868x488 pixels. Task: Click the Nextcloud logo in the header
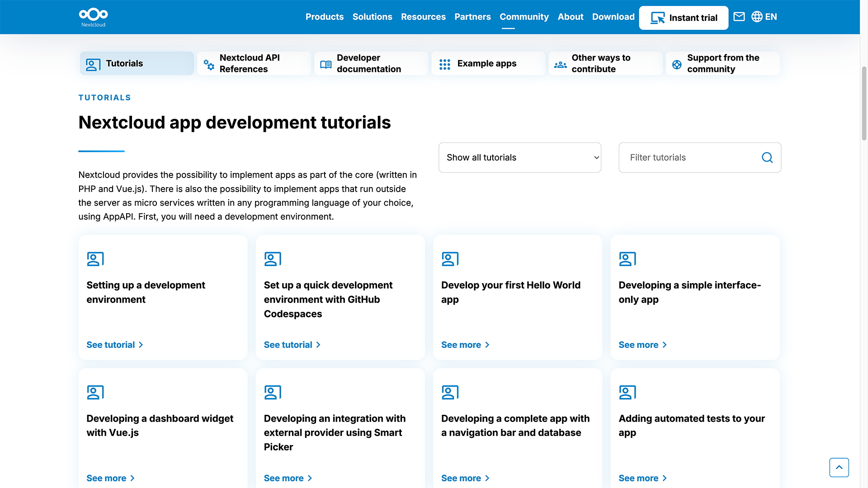(x=93, y=17)
